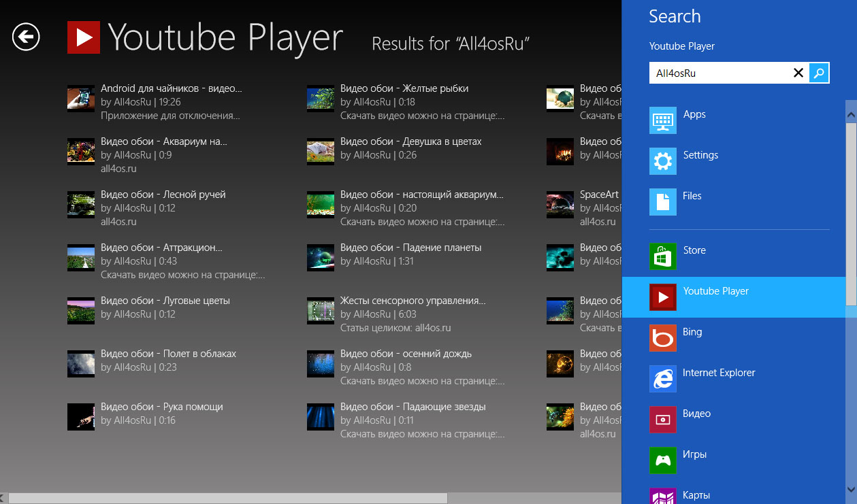Viewport: 857px width, 504px height.
Task: Click Settings label in search pane
Action: (x=700, y=155)
